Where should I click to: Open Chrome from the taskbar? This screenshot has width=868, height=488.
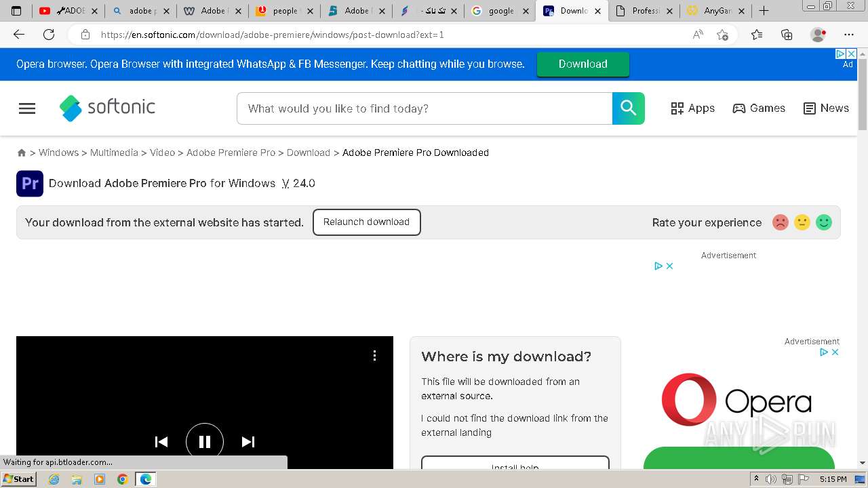(122, 479)
